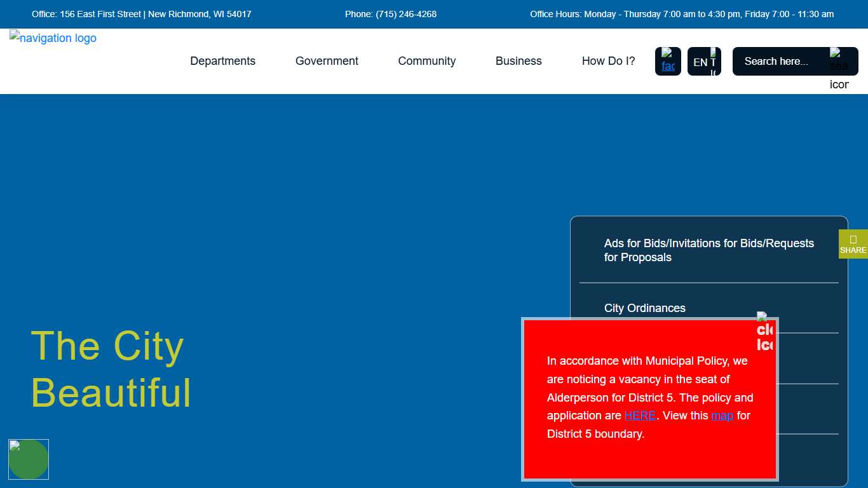Open the Facebook page icon
Image resolution: width=868 pixels, height=488 pixels.
[668, 61]
